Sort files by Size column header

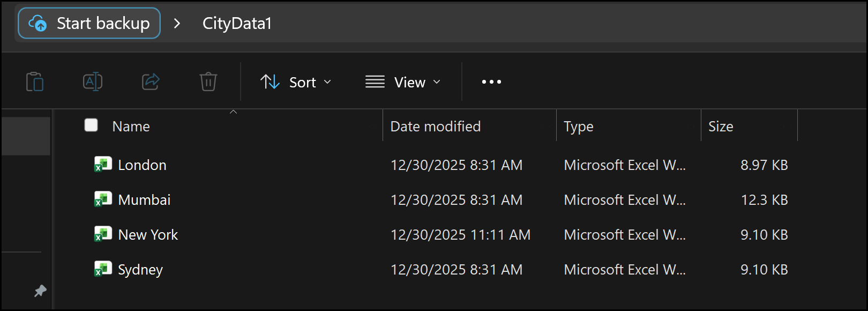click(721, 127)
